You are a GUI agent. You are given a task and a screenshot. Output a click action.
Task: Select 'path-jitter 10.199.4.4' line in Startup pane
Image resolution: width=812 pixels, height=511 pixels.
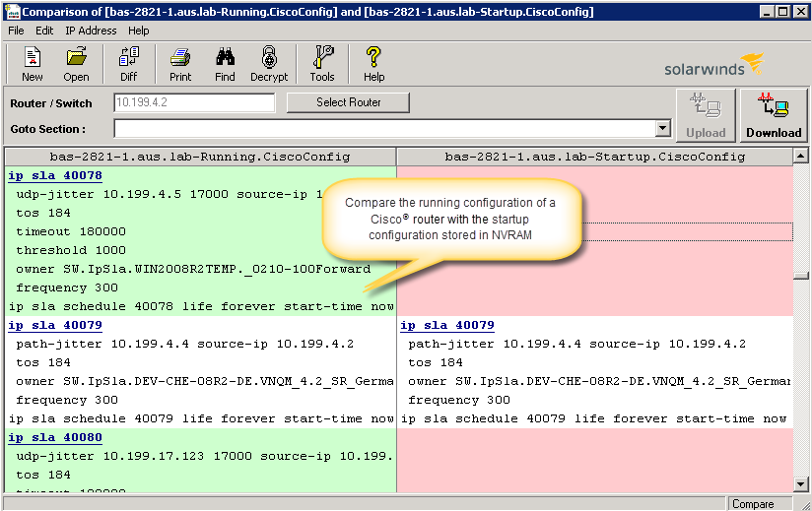(x=576, y=344)
